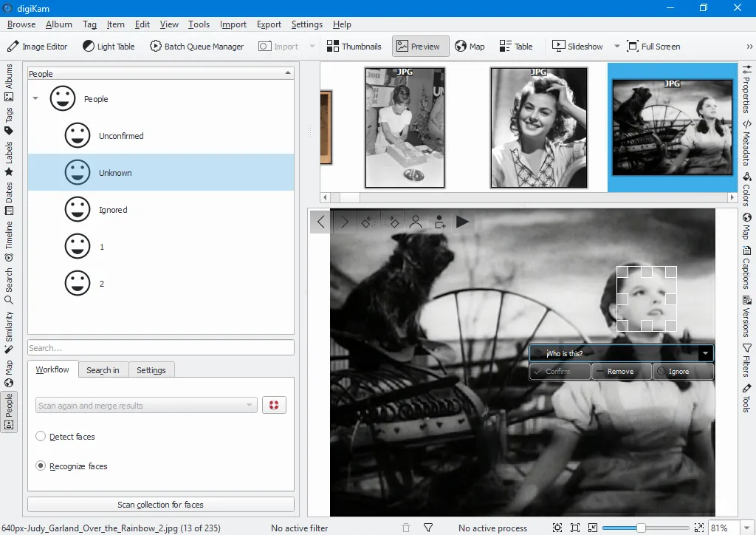Open the Export menu
This screenshot has height=535, width=756.
[x=269, y=24]
